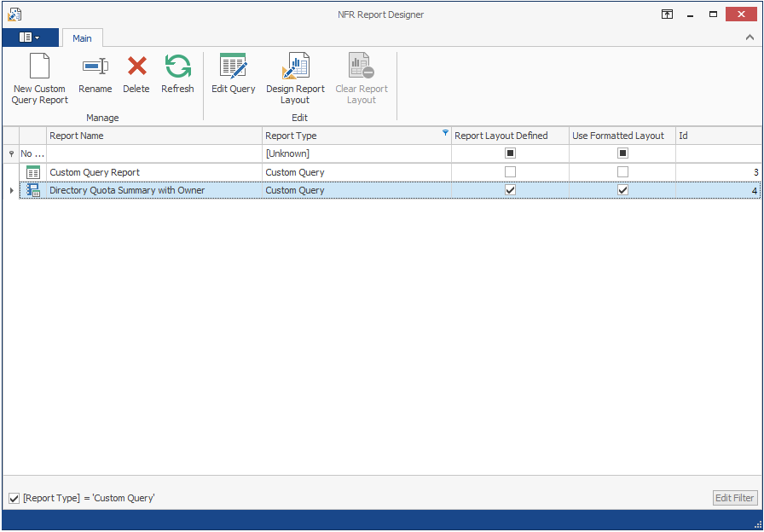Collapse the ribbon with the chevron
Screen dimensions: 764x532
tap(750, 38)
